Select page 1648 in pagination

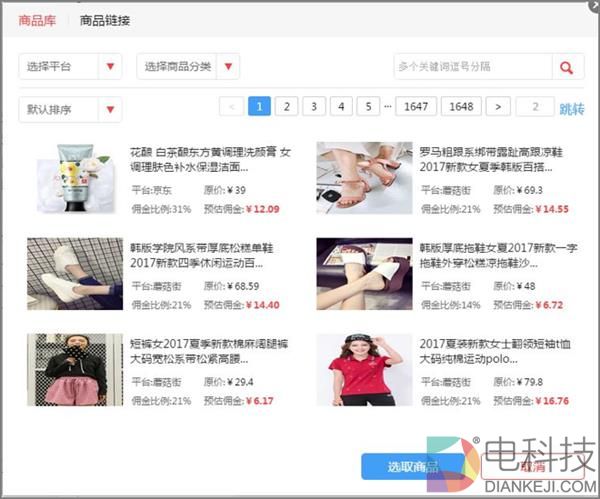pos(461,106)
